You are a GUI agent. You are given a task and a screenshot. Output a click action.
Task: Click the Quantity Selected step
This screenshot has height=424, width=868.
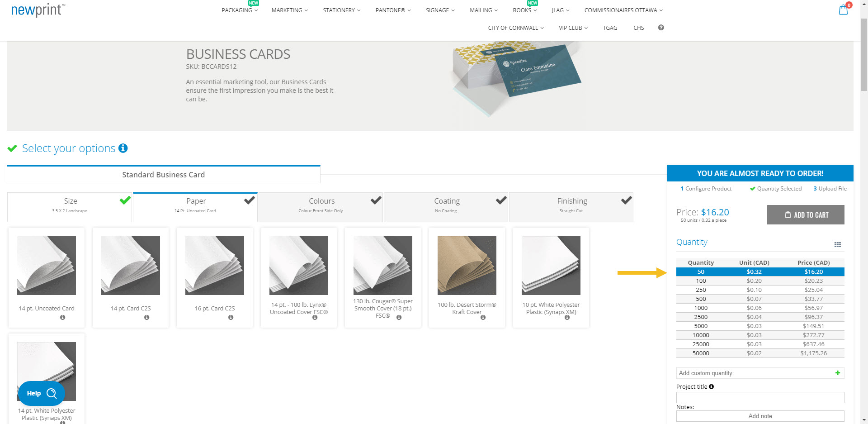776,189
